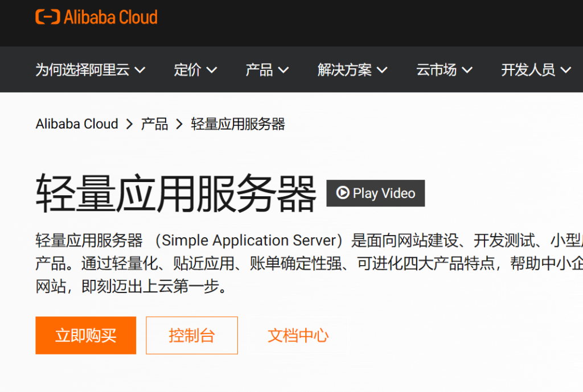This screenshot has width=583, height=392.
Task: Open the 产品 navigation menu item
Action: [267, 70]
